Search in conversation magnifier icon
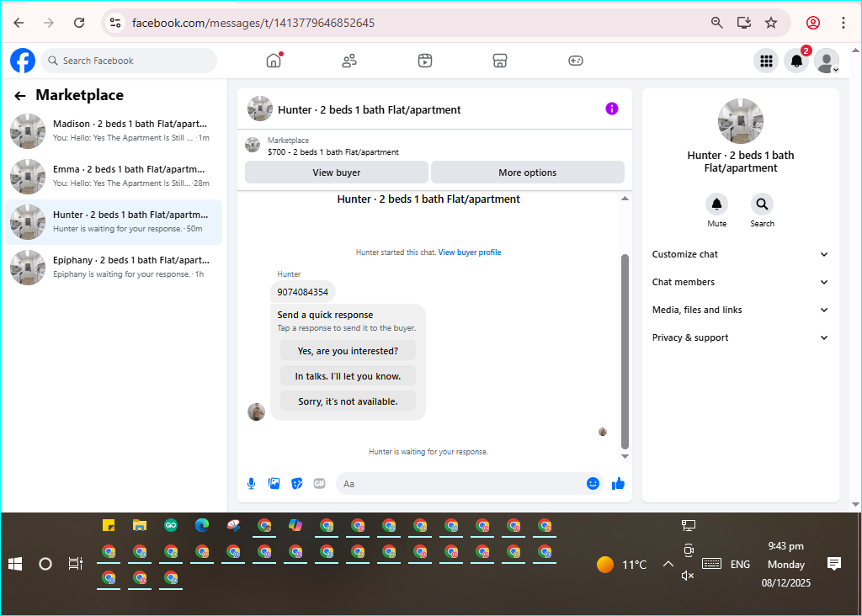The height and width of the screenshot is (616, 862). [x=762, y=204]
